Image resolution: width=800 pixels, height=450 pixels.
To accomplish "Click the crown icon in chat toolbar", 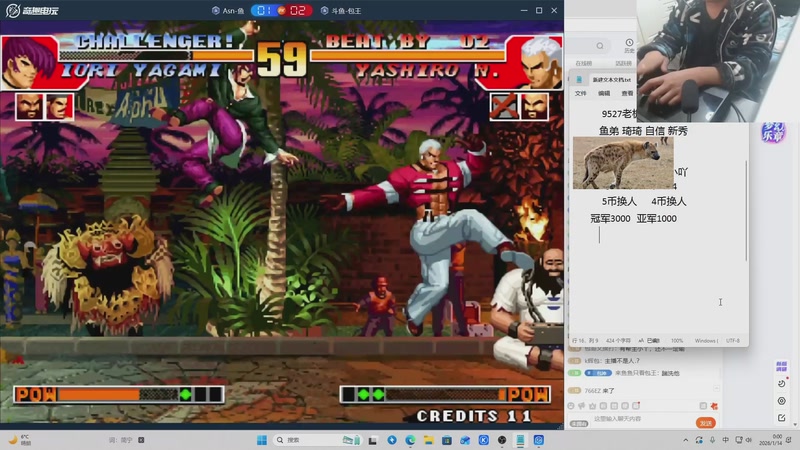I will [x=592, y=406].
